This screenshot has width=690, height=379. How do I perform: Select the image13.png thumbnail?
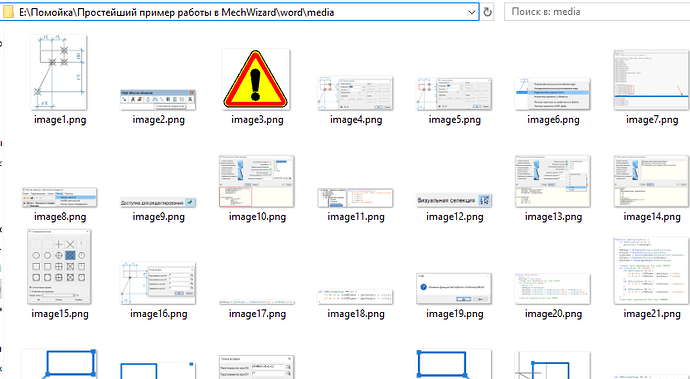coord(552,181)
